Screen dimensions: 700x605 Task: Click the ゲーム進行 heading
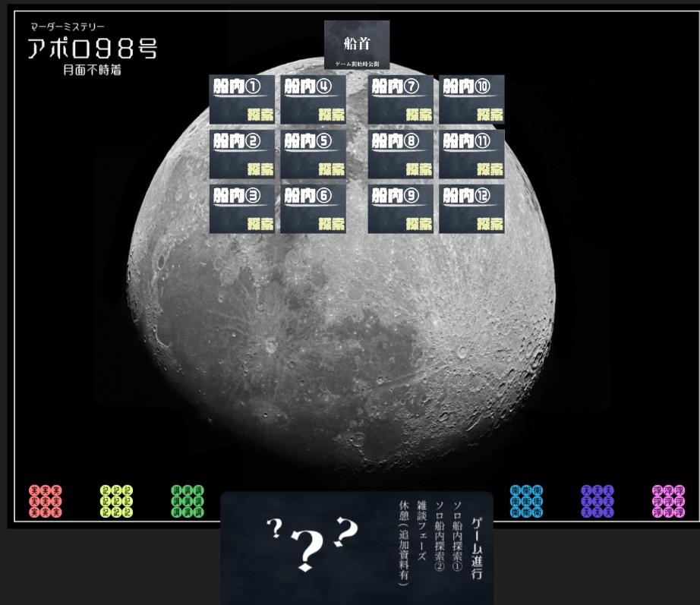pos(477,548)
